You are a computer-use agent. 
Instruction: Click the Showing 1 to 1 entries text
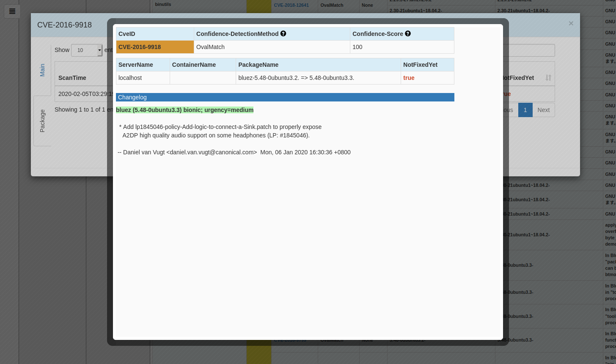point(83,109)
